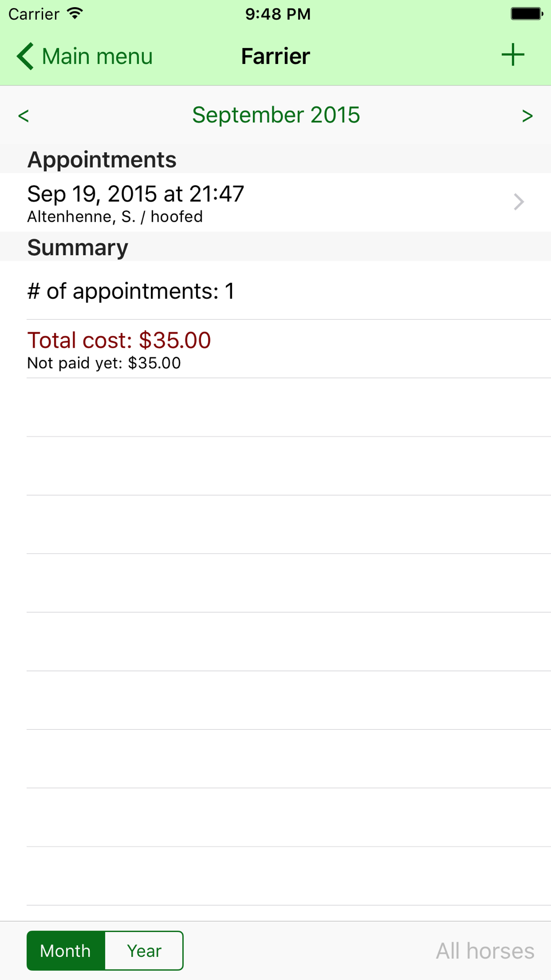Select the Total cost $35.00 row
This screenshot has width=551, height=980.
coord(275,349)
